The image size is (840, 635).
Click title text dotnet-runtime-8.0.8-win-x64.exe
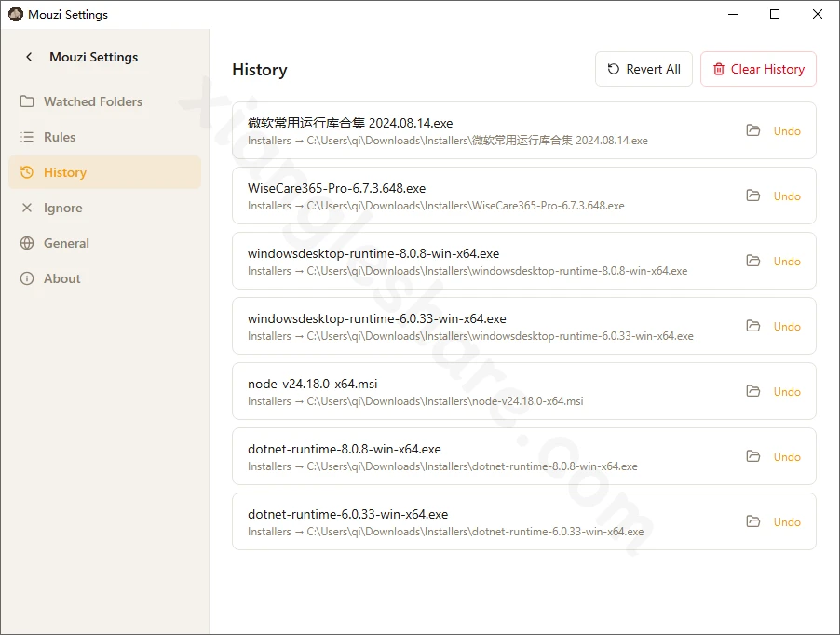345,449
